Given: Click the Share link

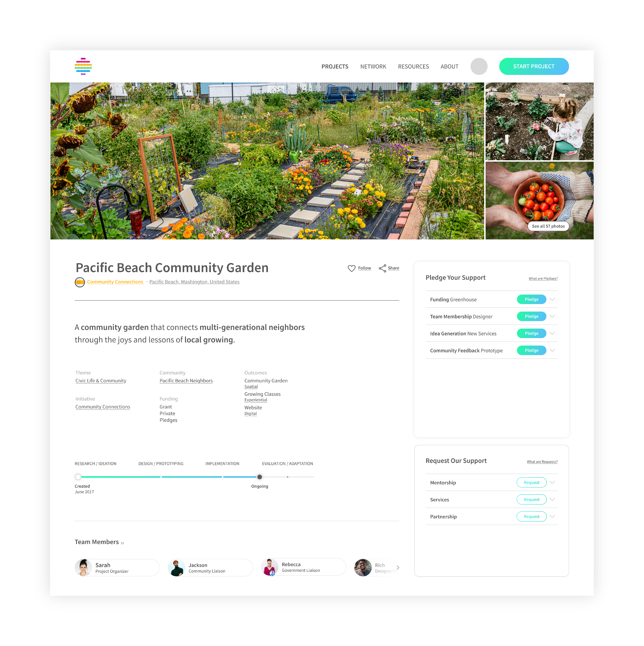Looking at the screenshot, I should (393, 268).
